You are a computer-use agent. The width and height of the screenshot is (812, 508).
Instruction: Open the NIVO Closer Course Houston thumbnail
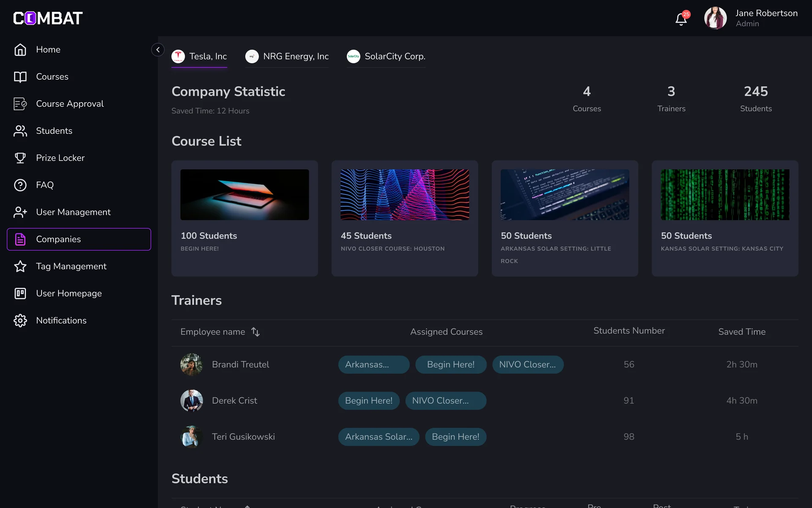(x=405, y=195)
